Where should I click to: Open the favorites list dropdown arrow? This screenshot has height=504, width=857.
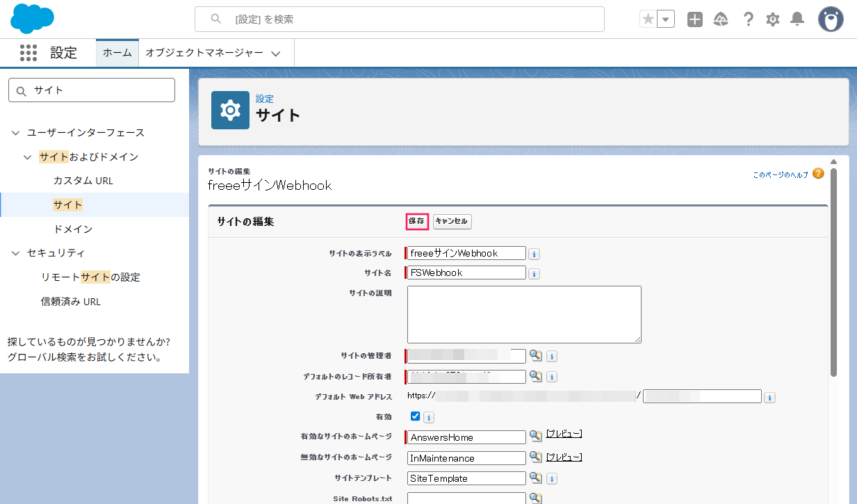[666, 19]
